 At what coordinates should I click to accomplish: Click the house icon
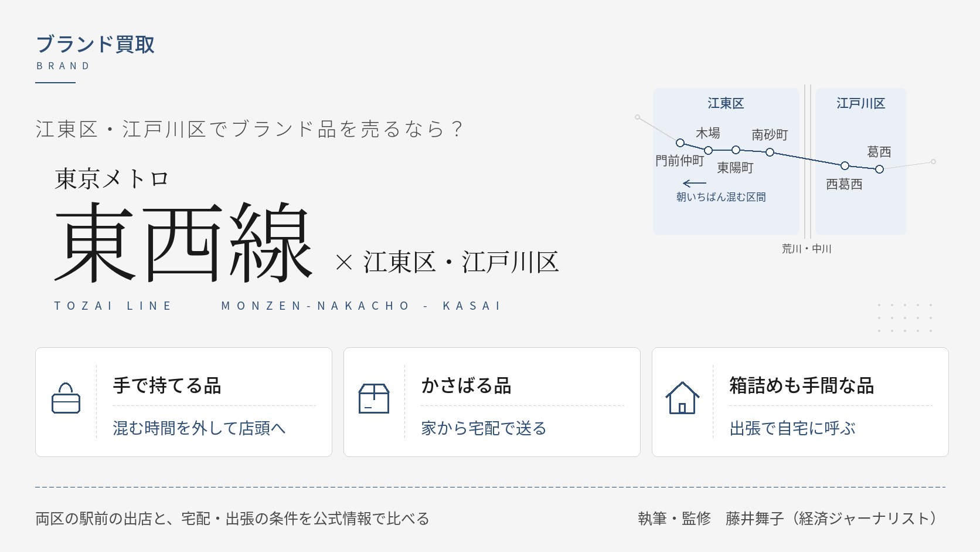[x=682, y=398]
